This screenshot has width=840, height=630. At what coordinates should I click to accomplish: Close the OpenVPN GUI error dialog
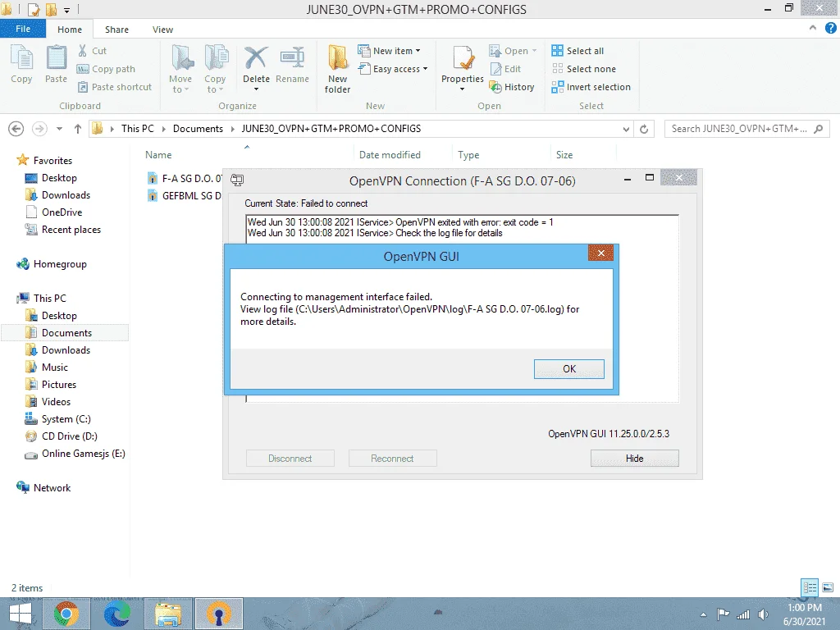pyautogui.click(x=600, y=253)
